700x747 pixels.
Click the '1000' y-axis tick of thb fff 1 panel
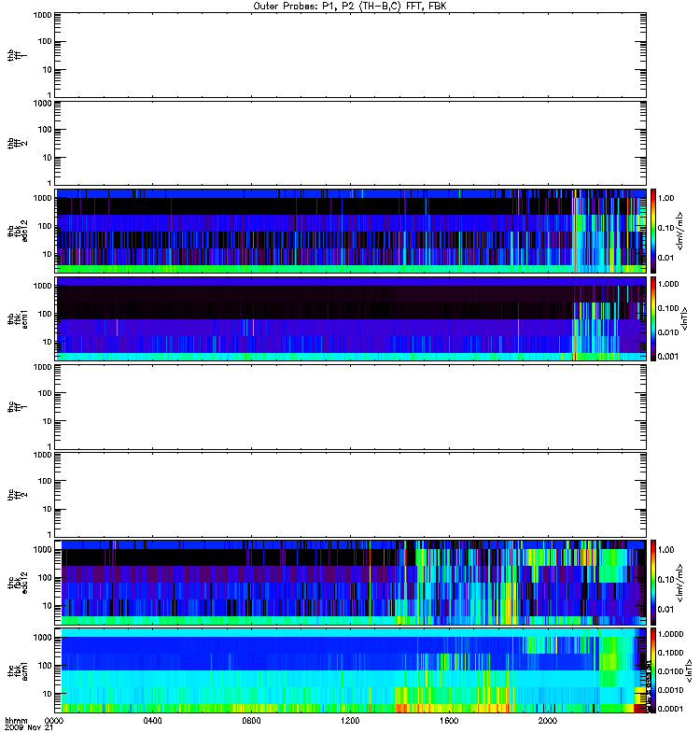tap(42, 15)
